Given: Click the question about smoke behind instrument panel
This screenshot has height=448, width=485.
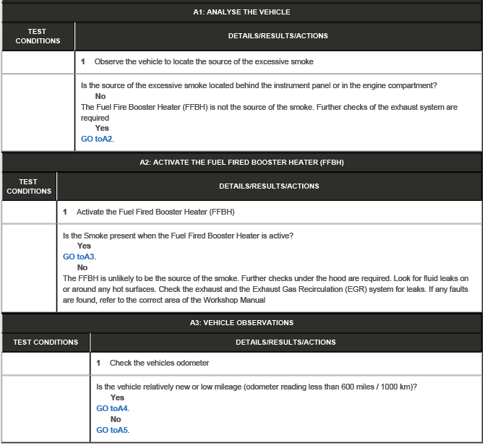Looking at the screenshot, I should coord(259,85).
